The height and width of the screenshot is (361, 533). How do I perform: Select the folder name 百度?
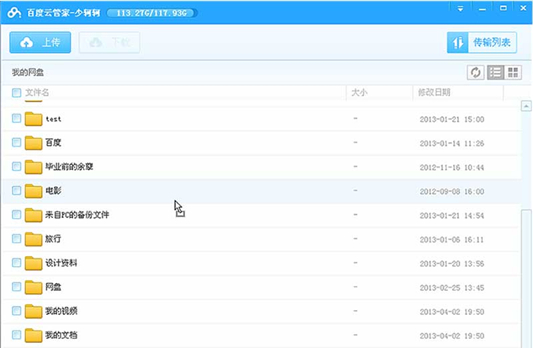coord(53,142)
